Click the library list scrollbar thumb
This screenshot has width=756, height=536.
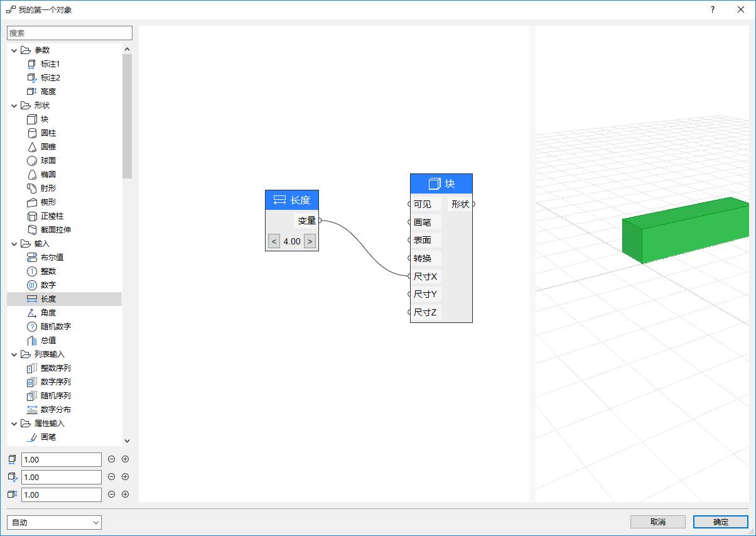[x=127, y=116]
